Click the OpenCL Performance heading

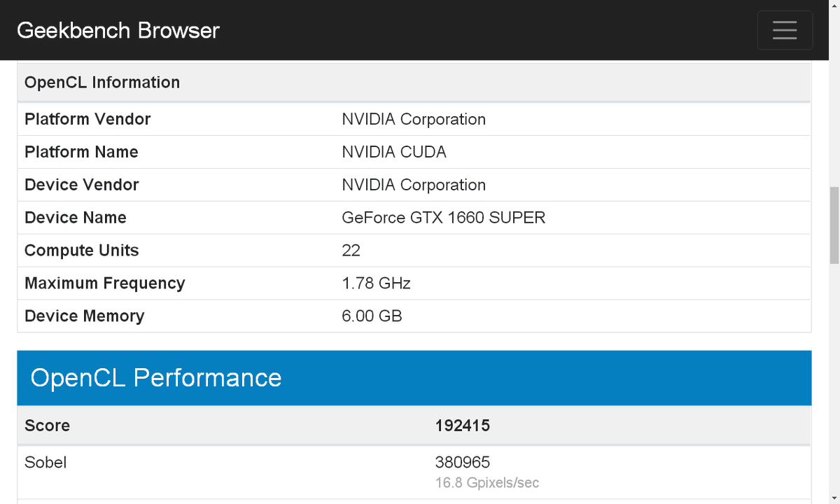pos(156,378)
